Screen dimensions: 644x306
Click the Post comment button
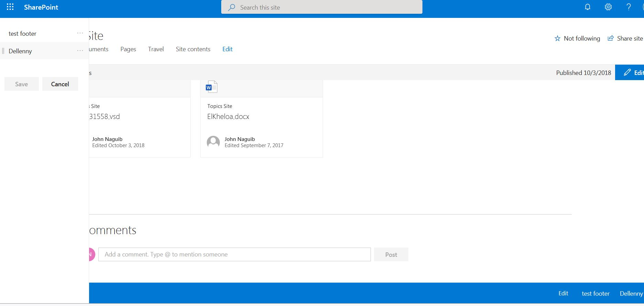[391, 255]
